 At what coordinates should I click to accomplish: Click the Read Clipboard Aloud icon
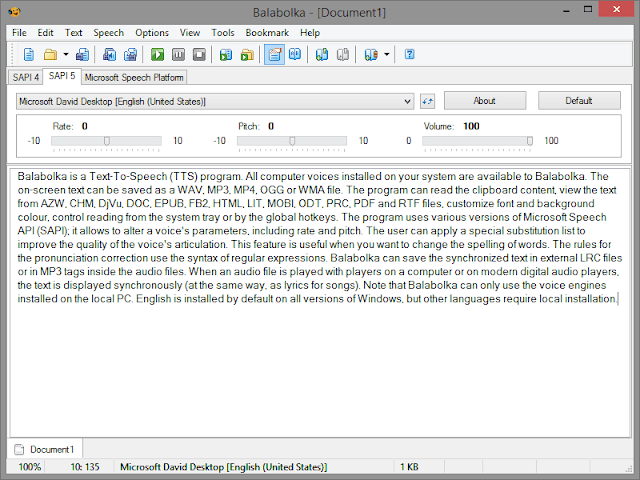[226, 54]
